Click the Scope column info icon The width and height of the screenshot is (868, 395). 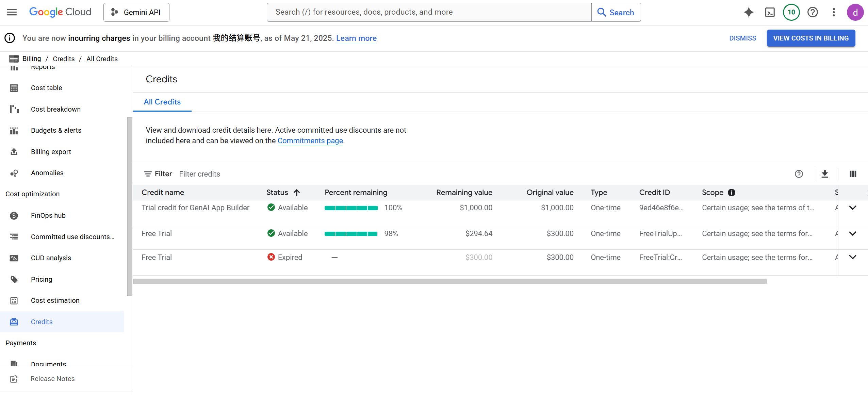[x=731, y=192]
